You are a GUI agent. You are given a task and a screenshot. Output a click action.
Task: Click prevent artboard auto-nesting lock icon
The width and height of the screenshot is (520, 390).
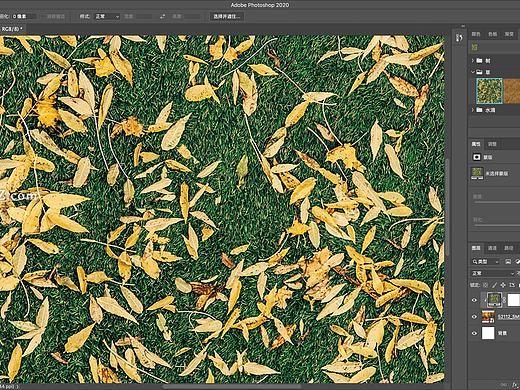pyautogui.click(x=512, y=285)
